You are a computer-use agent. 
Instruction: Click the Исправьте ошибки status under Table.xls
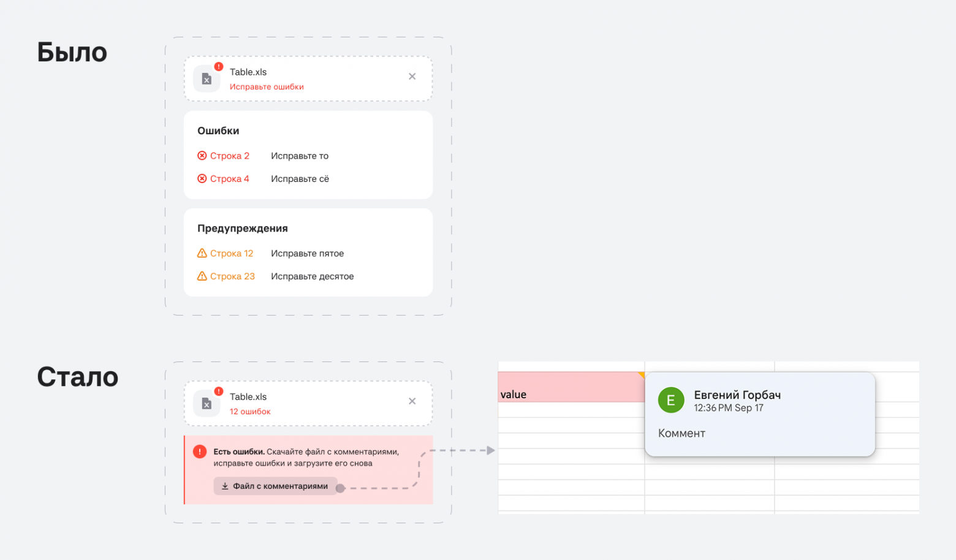tap(267, 87)
